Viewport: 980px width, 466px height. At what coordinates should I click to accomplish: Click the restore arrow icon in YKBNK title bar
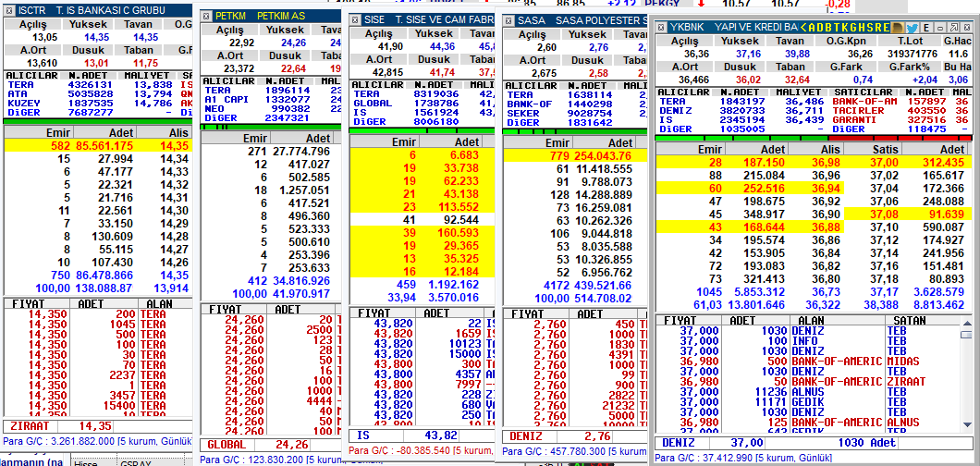pyautogui.click(x=954, y=28)
